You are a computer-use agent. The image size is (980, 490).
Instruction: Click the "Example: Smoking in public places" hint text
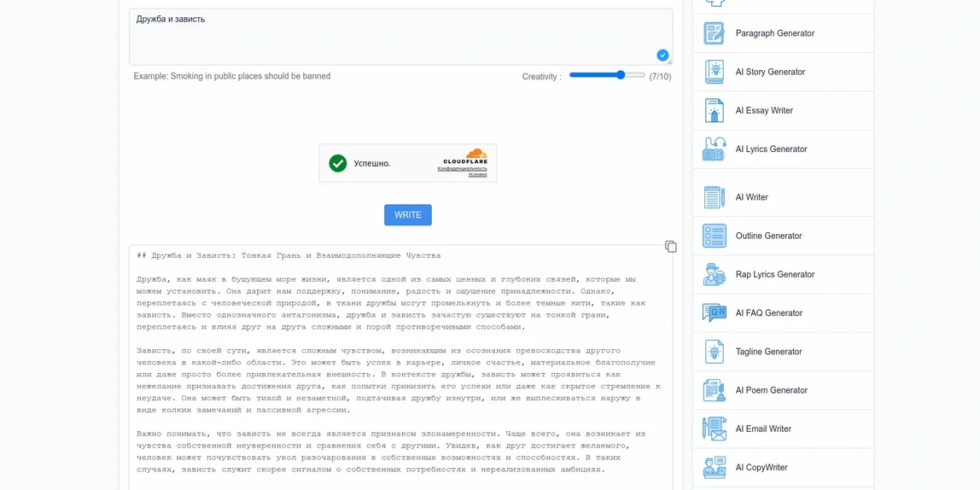tap(232, 76)
